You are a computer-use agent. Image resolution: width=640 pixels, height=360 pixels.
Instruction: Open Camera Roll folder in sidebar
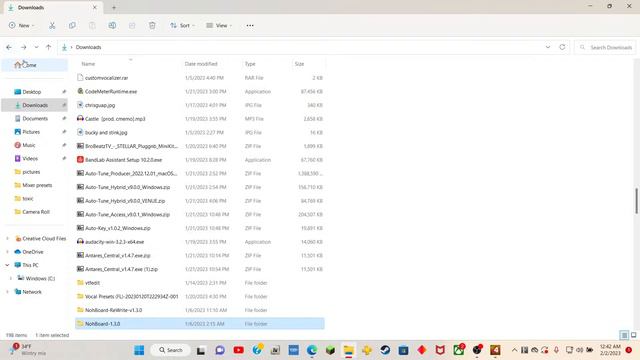(x=35, y=212)
